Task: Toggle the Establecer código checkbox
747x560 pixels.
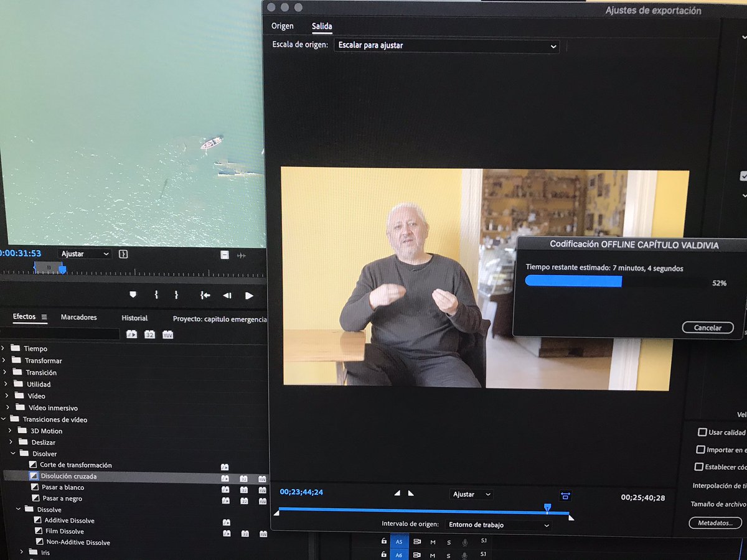Action: click(x=699, y=467)
